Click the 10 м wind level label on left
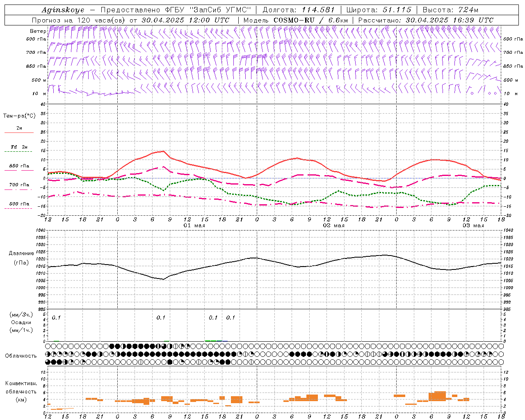This screenshot has height=420, width=525. pyautogui.click(x=39, y=94)
